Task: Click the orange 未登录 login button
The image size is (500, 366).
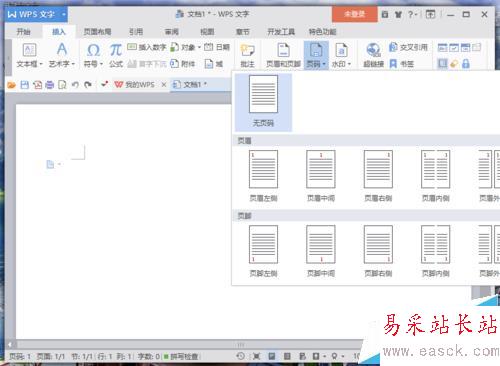Action: point(355,14)
